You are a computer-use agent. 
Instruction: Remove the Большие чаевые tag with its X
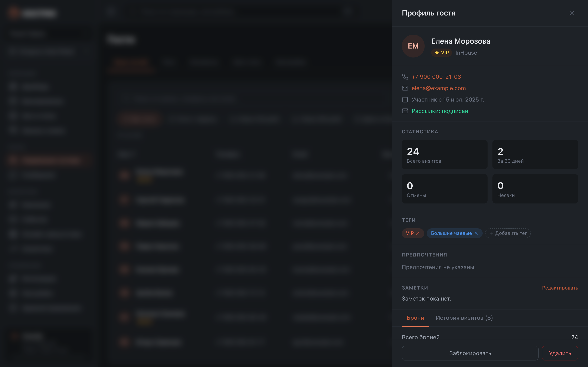click(476, 233)
